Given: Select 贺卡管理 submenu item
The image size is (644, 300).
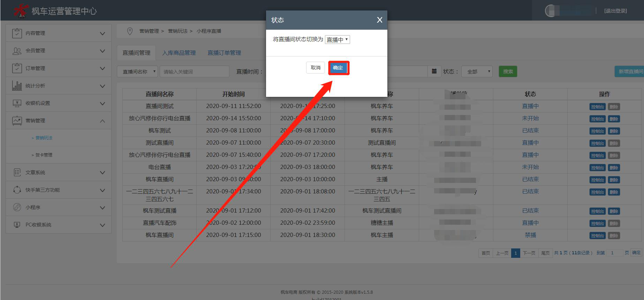Looking at the screenshot, I should (44, 155).
